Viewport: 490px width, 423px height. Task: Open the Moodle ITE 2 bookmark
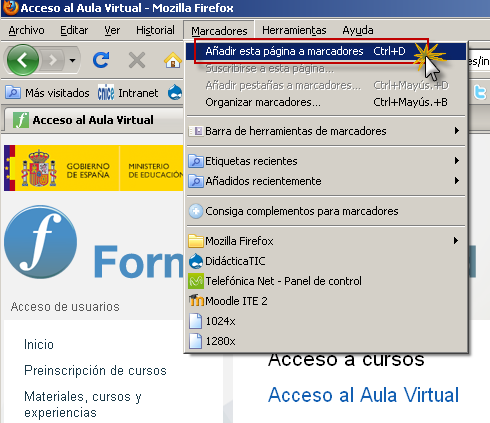[x=326, y=301]
